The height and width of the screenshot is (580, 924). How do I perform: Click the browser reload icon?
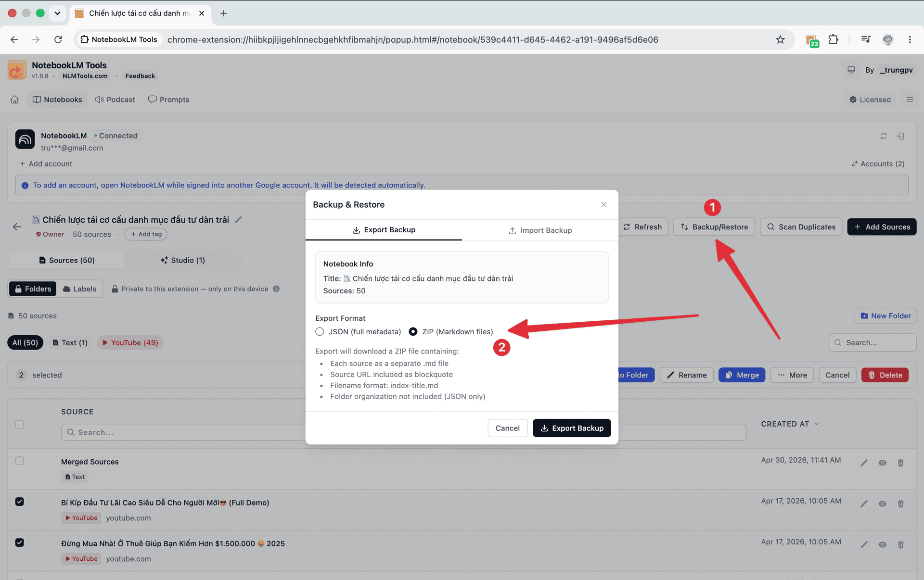(58, 39)
